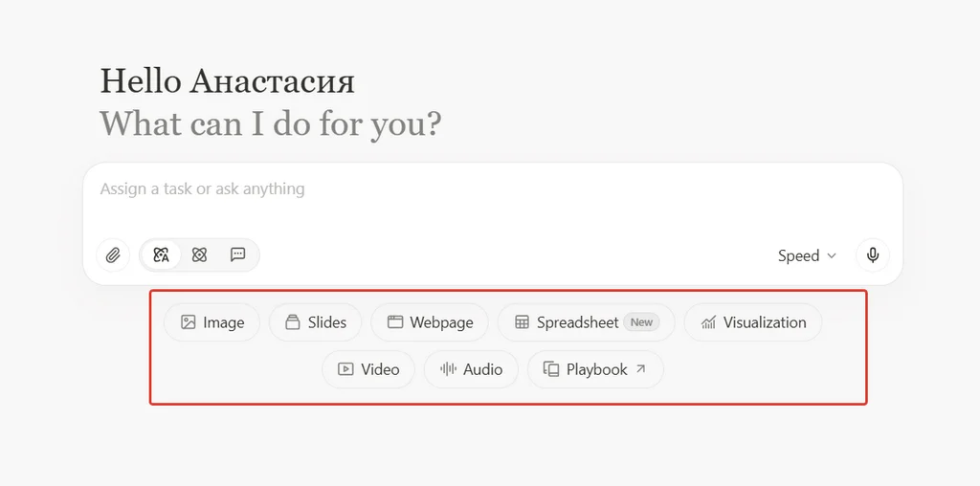Click the "What can I do for you?" text
Screen dimensions: 980x486
[270, 123]
